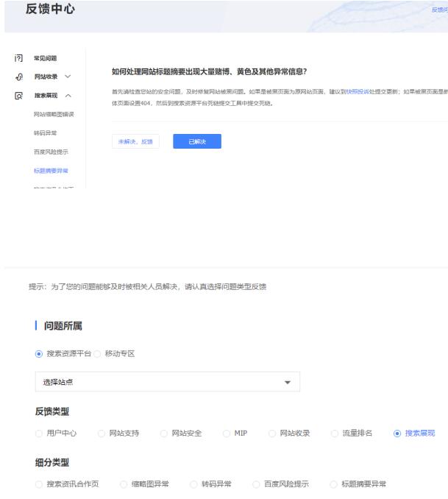
Task: Open 标题摘要异常 item in sidebar menu
Action: click(x=51, y=171)
